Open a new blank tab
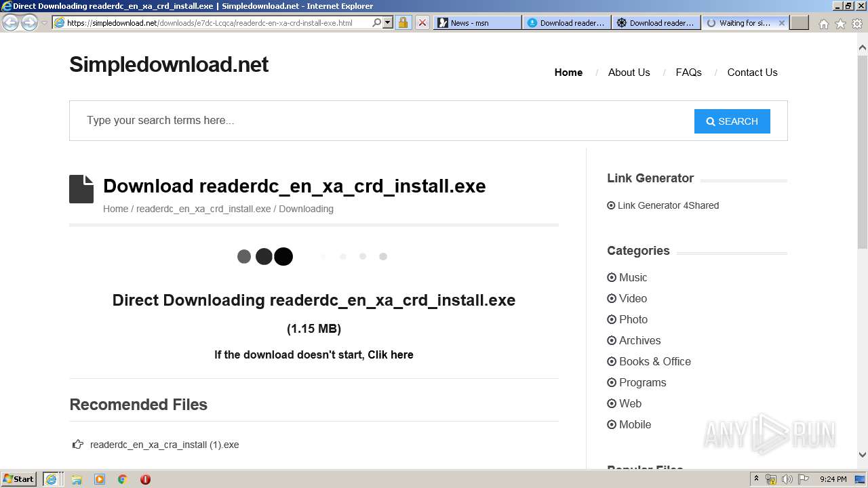The width and height of the screenshot is (868, 488). [x=800, y=22]
